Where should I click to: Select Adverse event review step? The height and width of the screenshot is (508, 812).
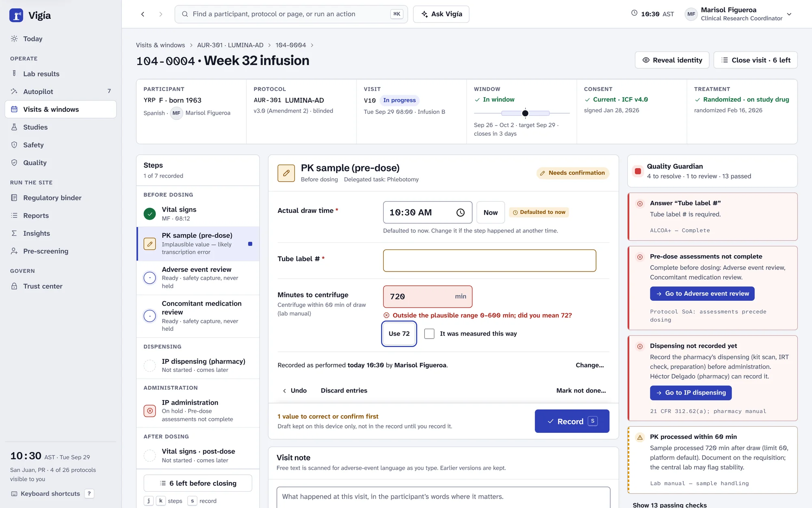198,278
